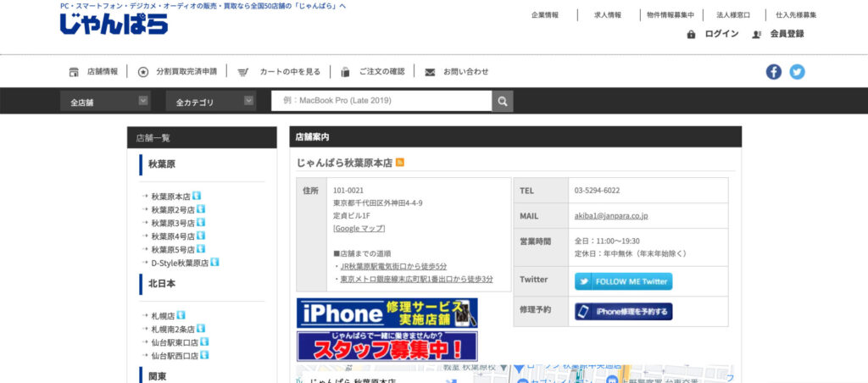Click Twitter icon next to 秋葉原4号店

click(201, 236)
